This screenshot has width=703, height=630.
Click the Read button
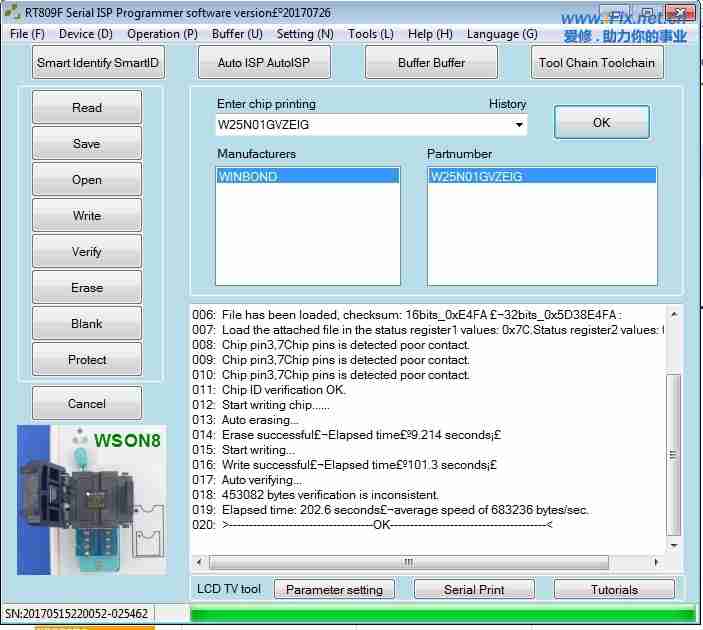87,108
